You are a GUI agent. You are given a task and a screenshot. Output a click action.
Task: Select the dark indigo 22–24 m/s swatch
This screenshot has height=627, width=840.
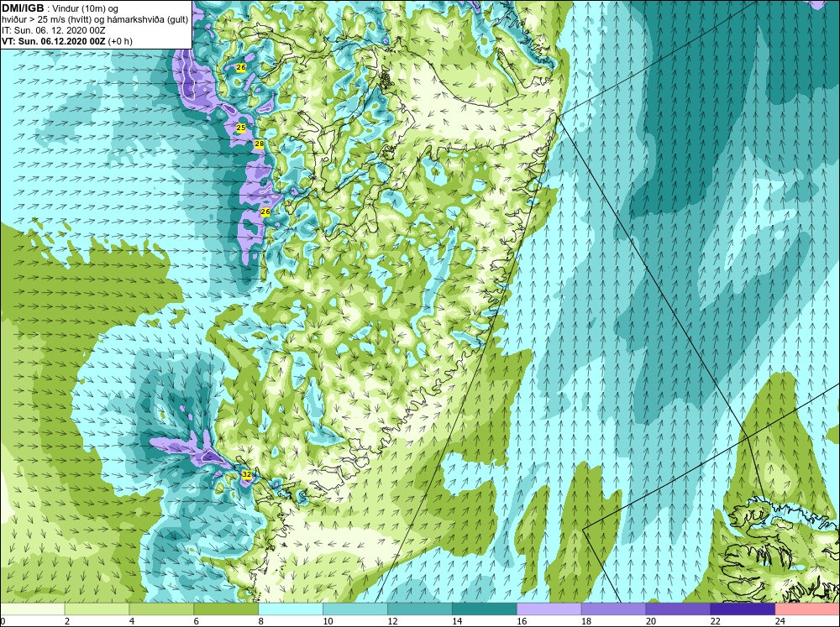pos(743,609)
